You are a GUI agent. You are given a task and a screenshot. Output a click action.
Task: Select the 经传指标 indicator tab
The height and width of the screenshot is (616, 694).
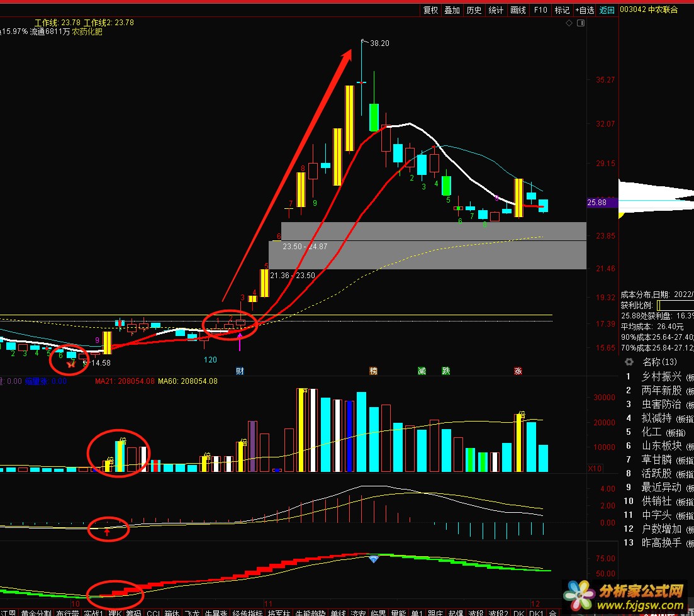[248, 612]
